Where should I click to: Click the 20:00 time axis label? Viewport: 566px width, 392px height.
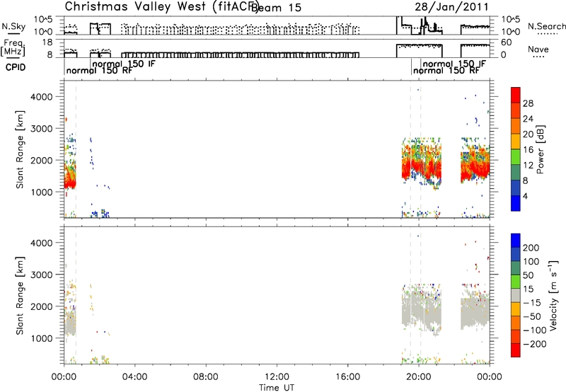(419, 377)
